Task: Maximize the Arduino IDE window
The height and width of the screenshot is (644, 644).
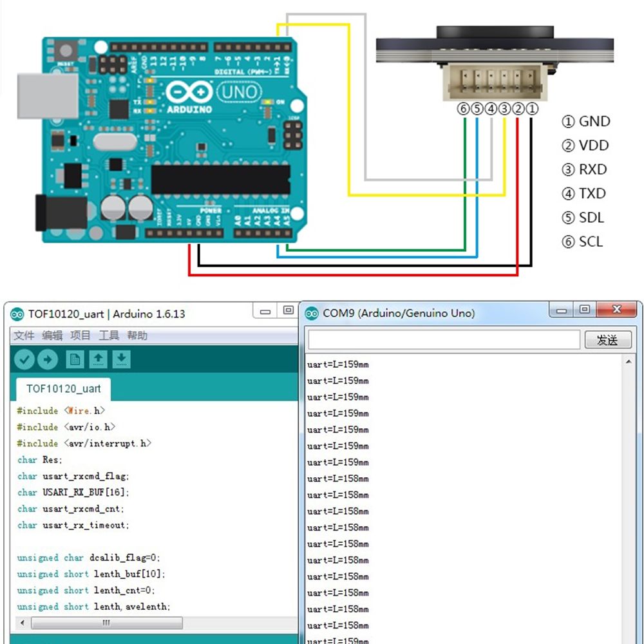Action: tap(287, 310)
